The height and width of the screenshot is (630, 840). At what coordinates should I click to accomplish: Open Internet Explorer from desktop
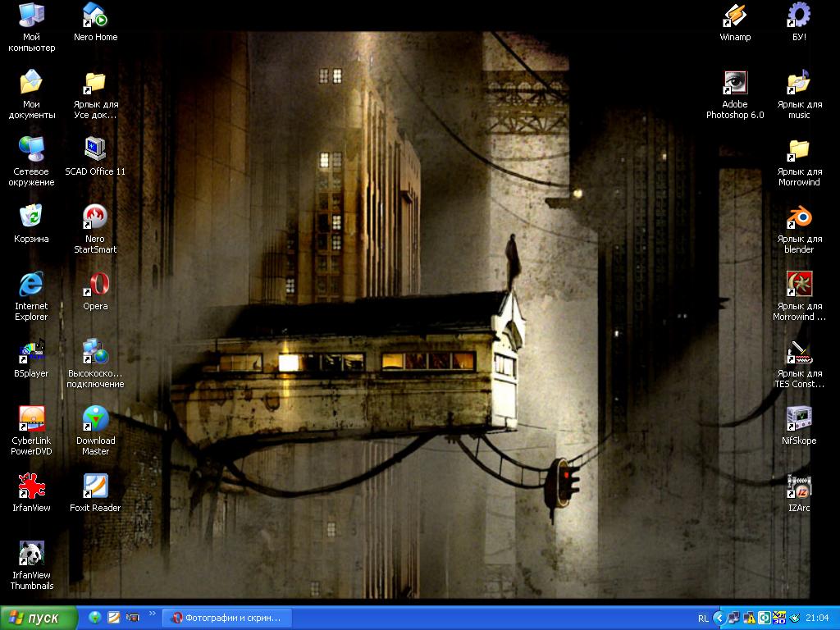[x=31, y=296]
